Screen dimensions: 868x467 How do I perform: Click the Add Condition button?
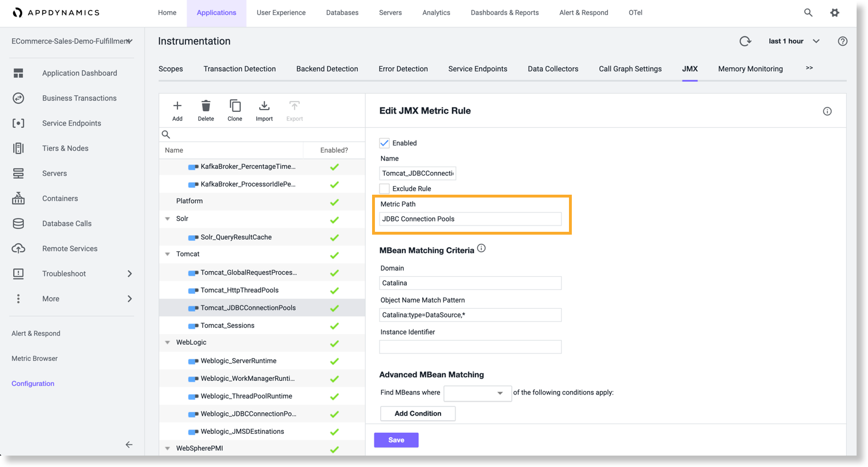[418, 413]
